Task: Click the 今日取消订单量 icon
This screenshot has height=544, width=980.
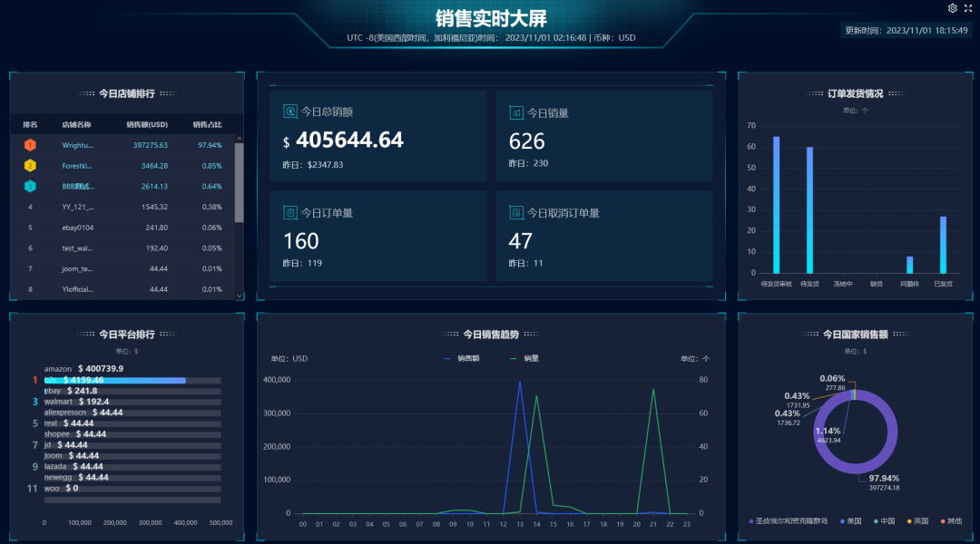Action: (514, 212)
